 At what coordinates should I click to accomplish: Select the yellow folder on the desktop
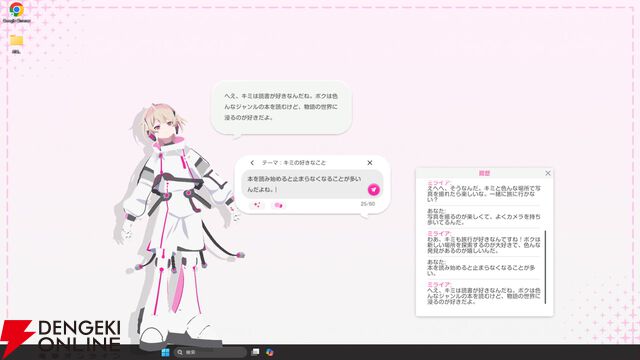point(16,44)
